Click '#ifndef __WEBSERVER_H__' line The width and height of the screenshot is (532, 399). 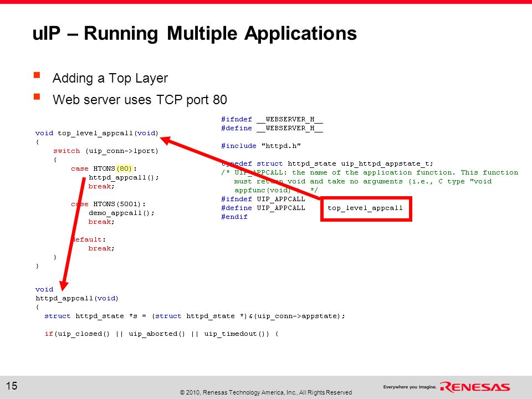[x=272, y=119]
